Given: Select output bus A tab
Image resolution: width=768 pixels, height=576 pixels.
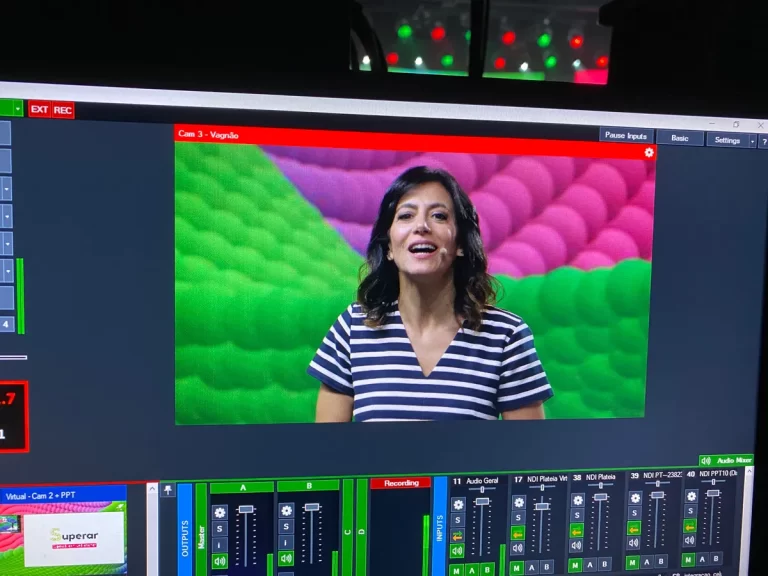Looking at the screenshot, I should click(x=242, y=487).
